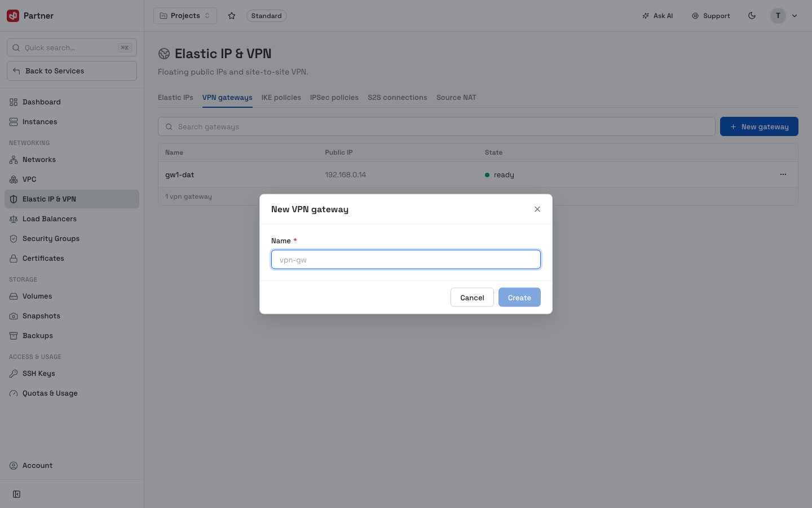Switch to the Elastic IPs tab
This screenshot has height=508, width=812.
pos(175,98)
